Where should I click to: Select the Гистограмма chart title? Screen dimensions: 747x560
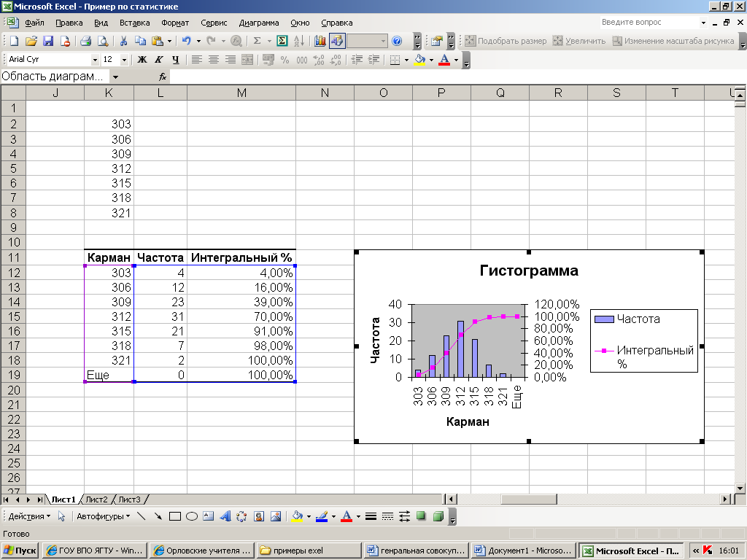[529, 271]
